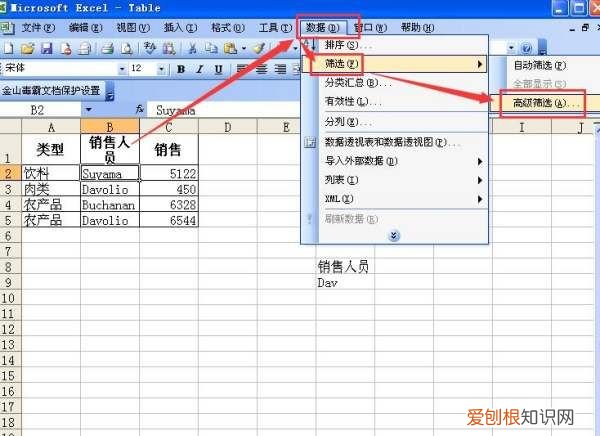Viewport: 600px width, 436px height.
Task: Toggle Italic formatting
Action: [x=199, y=69]
